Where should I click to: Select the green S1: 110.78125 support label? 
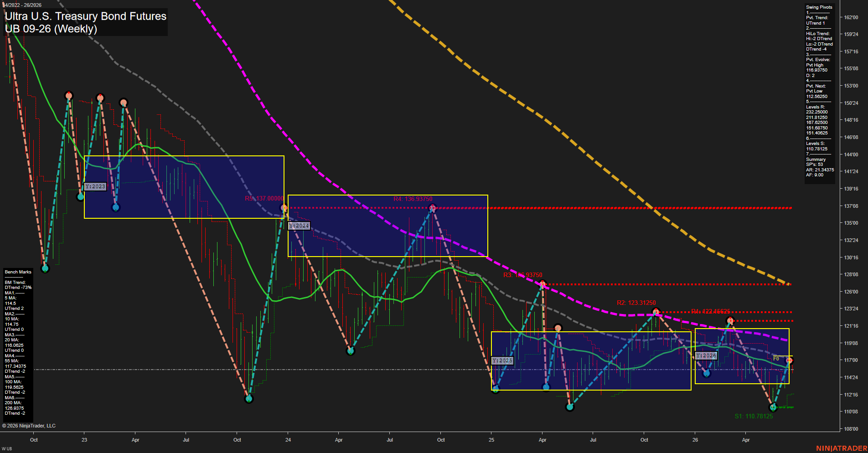754,416
